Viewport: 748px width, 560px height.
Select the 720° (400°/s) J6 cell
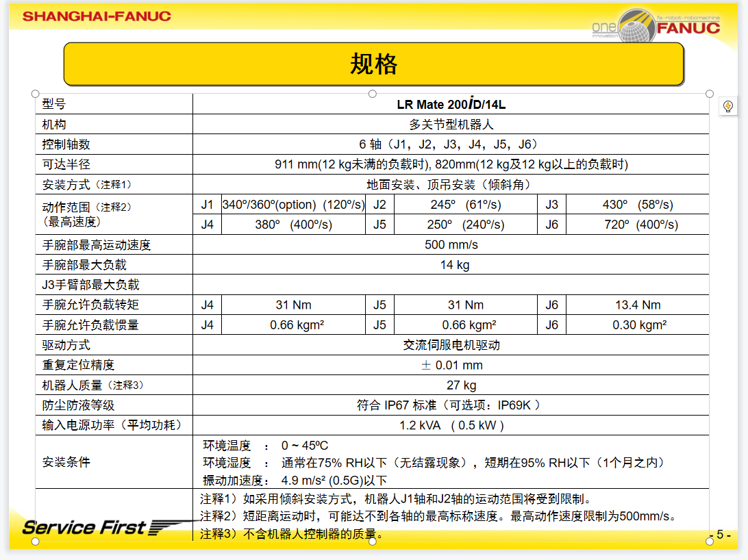(x=638, y=225)
